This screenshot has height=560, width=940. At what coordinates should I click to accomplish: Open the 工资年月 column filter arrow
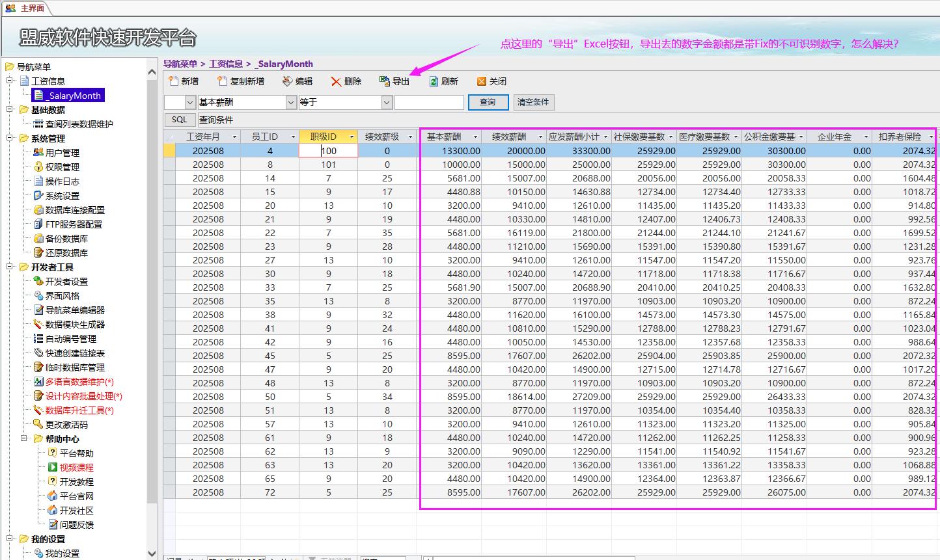(234, 137)
